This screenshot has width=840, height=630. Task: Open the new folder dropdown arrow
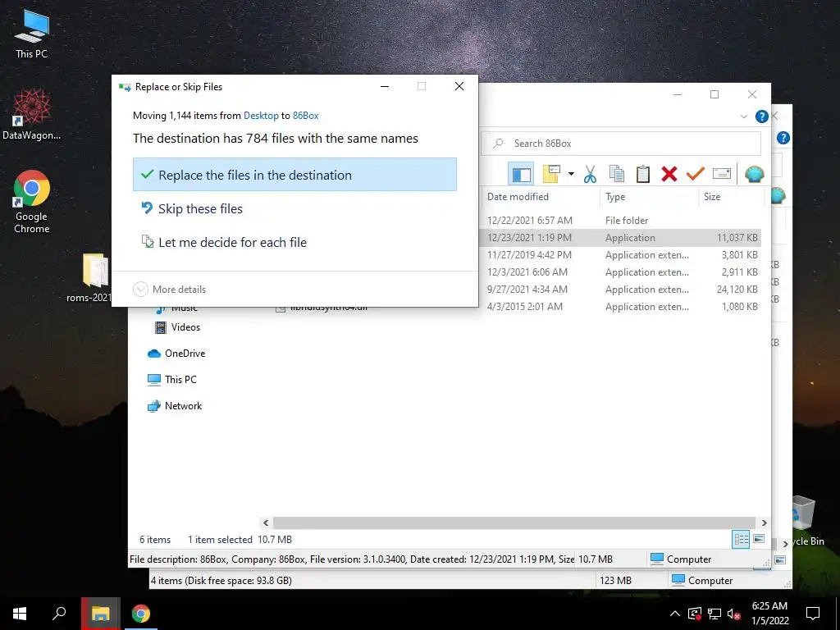tap(571, 174)
